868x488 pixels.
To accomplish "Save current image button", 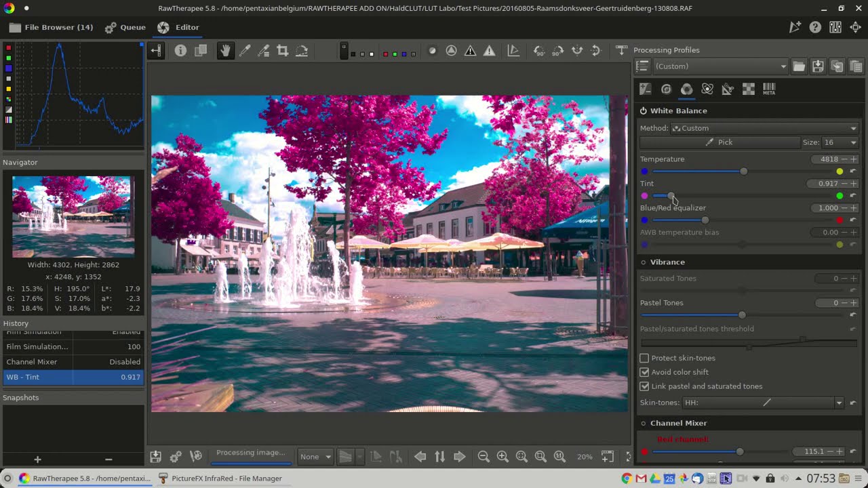I will (156, 457).
